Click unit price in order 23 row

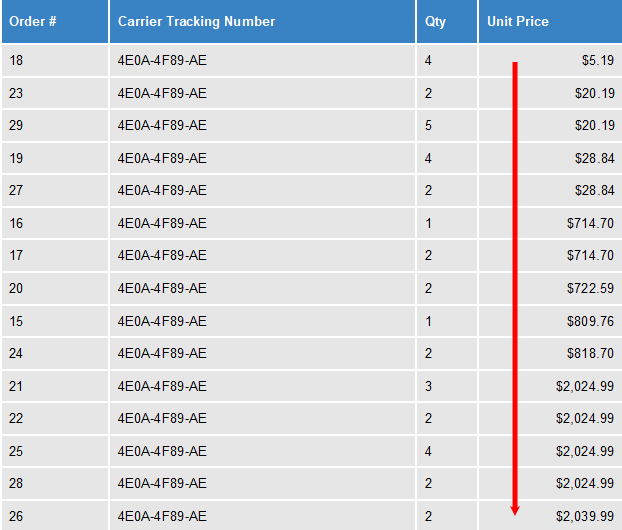click(595, 93)
